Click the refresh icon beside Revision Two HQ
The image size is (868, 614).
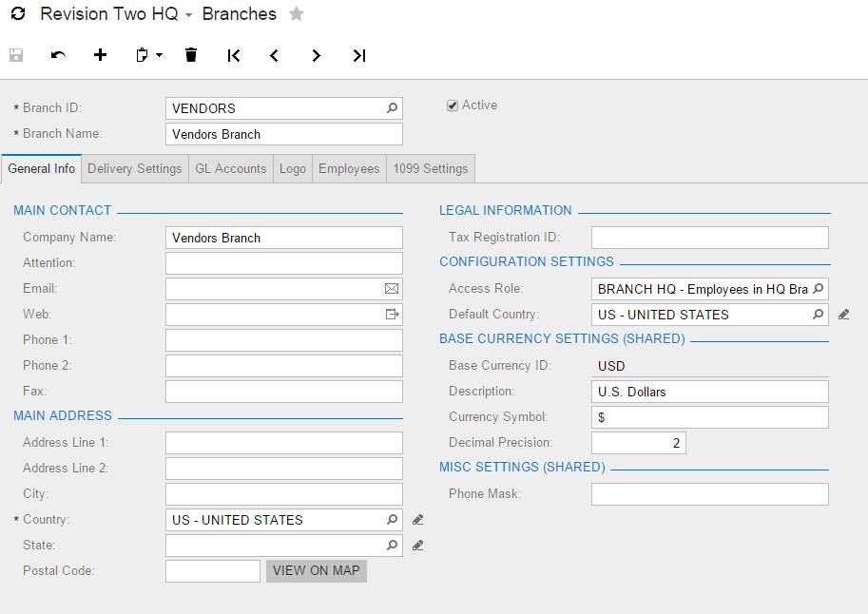pos(18,13)
